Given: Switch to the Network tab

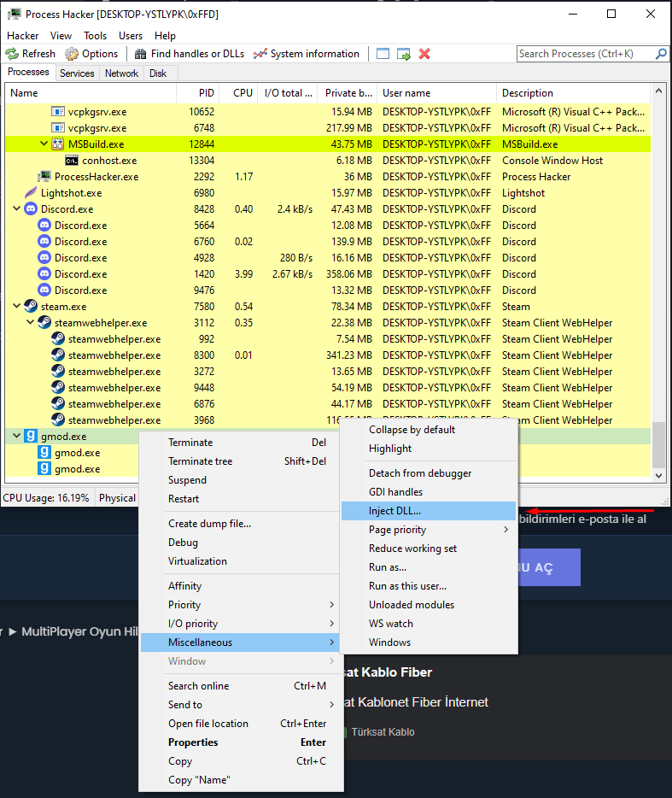Looking at the screenshot, I should [x=121, y=73].
